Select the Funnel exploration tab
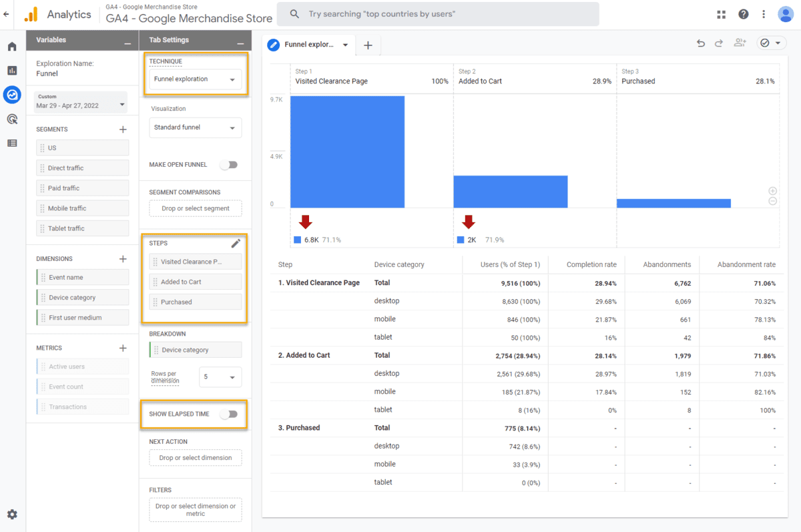The image size is (801, 532). tap(308, 45)
